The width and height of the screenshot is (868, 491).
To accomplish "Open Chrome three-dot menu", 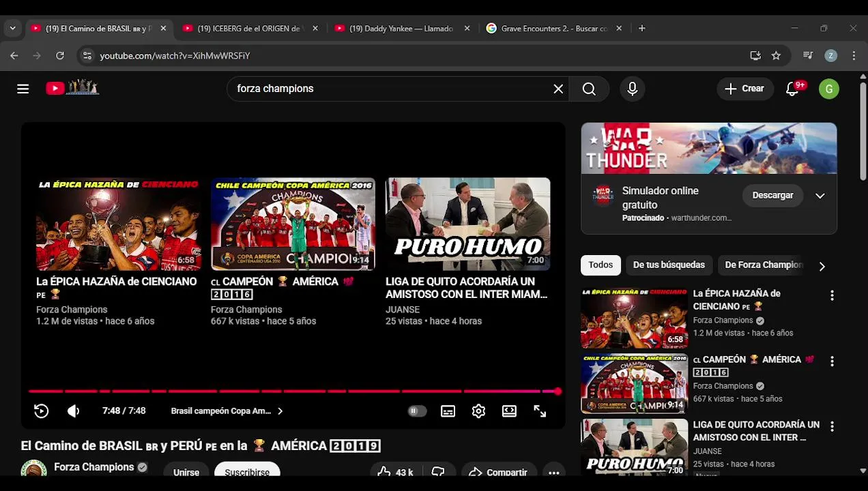I will 854,56.
